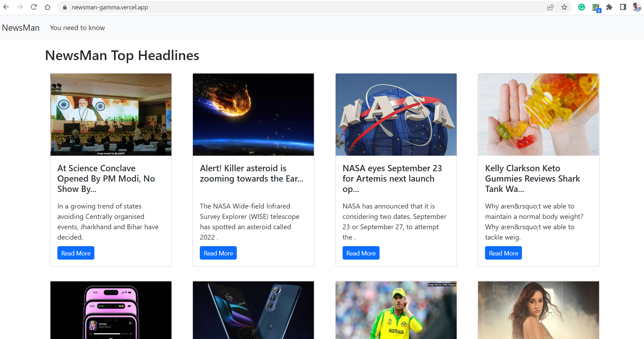This screenshot has width=644, height=339.
Task: Read more about the killer asteroid
Action: tap(218, 253)
